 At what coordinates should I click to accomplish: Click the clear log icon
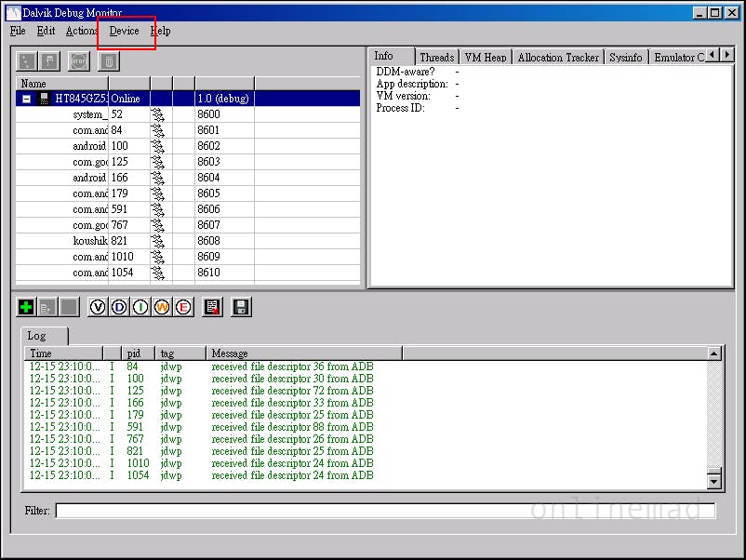pyautogui.click(x=212, y=307)
